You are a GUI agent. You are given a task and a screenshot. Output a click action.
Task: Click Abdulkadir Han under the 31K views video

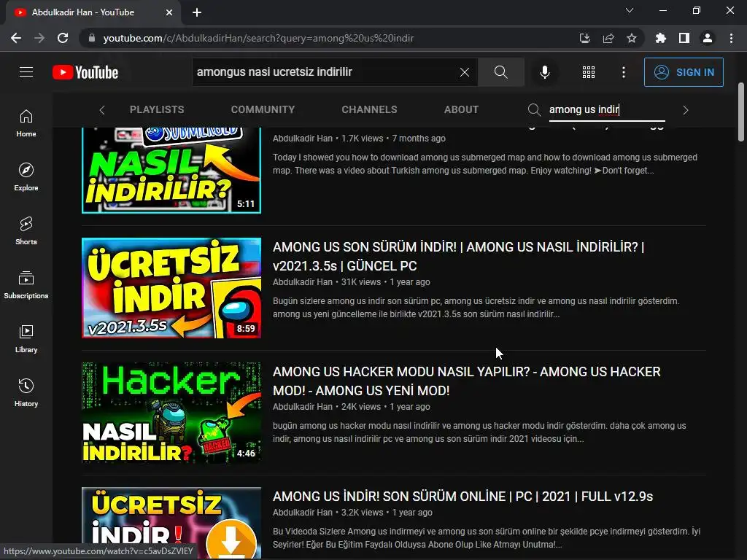click(303, 282)
